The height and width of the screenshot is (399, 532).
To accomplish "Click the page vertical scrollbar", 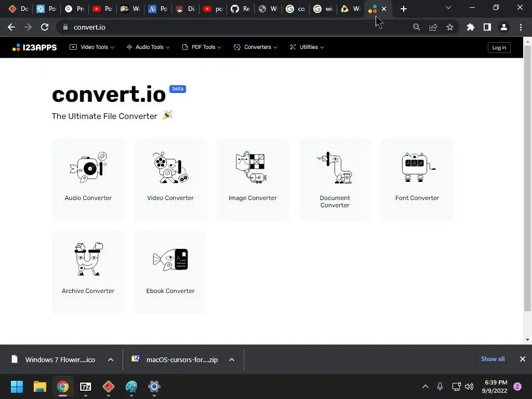I will click(x=527, y=178).
